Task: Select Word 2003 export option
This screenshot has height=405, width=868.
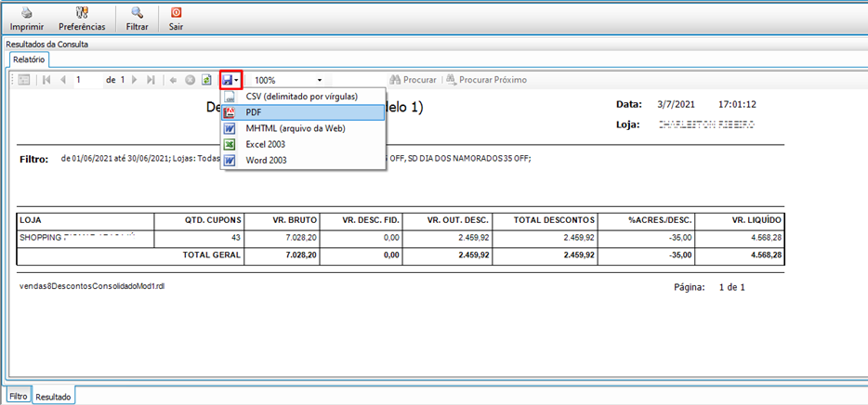Action: point(303,161)
